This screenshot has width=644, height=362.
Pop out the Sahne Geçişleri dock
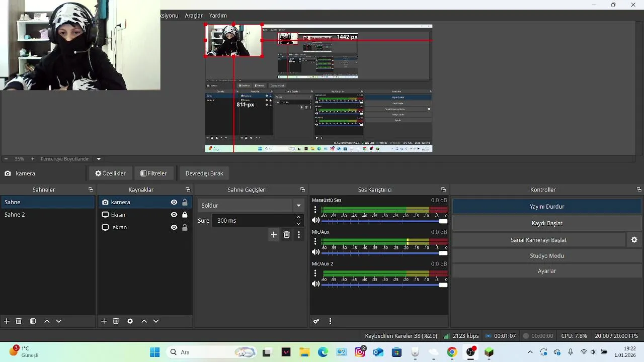tap(302, 190)
